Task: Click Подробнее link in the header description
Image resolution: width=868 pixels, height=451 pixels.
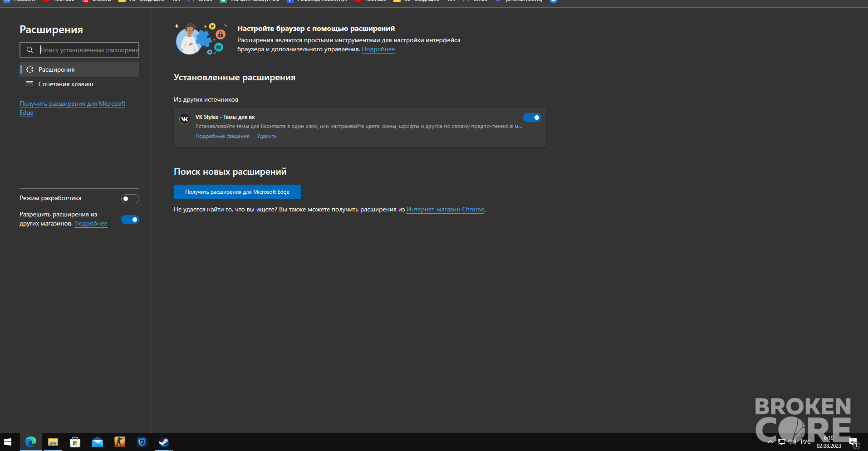Action: coord(378,49)
